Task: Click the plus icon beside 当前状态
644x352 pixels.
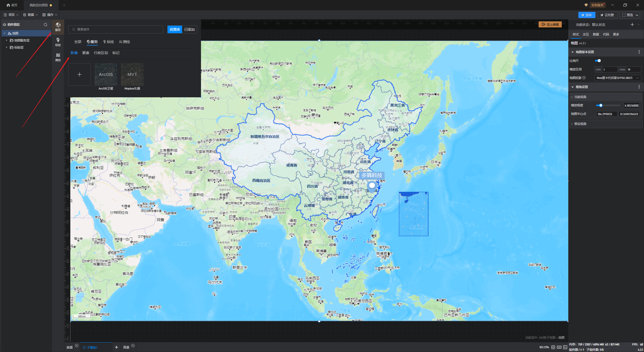Action: (632, 25)
